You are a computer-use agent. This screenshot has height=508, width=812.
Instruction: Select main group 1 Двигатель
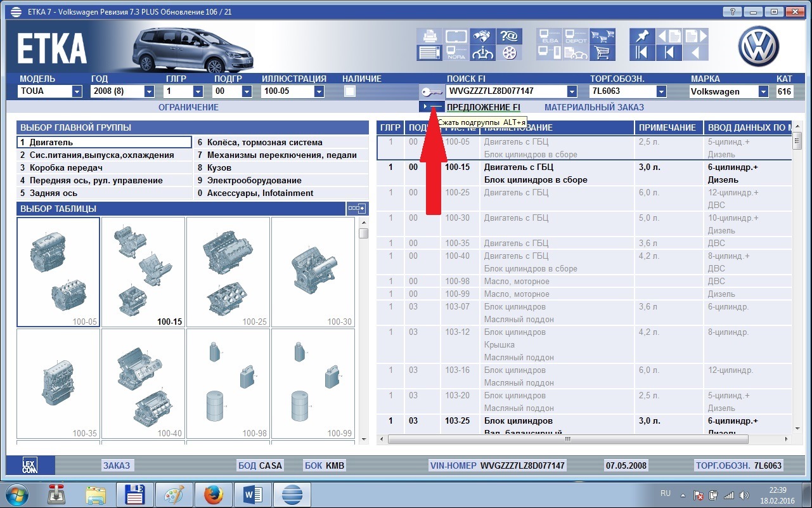104,142
